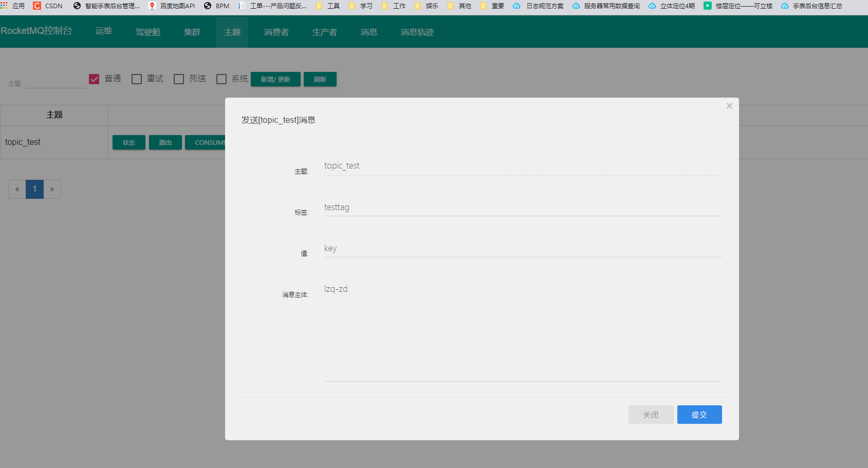Click the topic_test cell in the table

(x=54, y=142)
